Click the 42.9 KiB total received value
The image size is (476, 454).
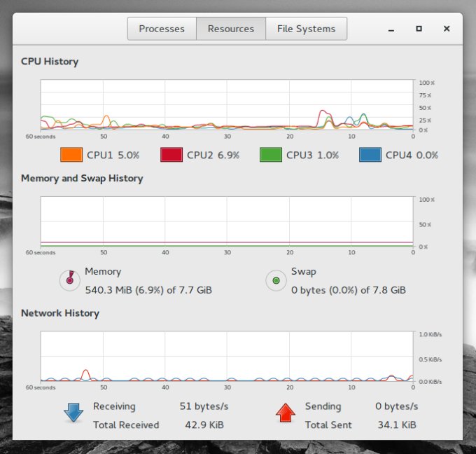pos(204,425)
